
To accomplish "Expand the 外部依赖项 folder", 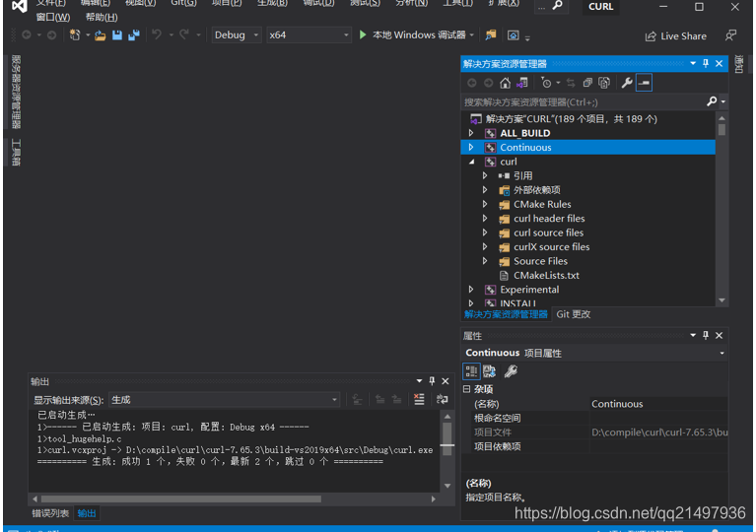I will (485, 190).
